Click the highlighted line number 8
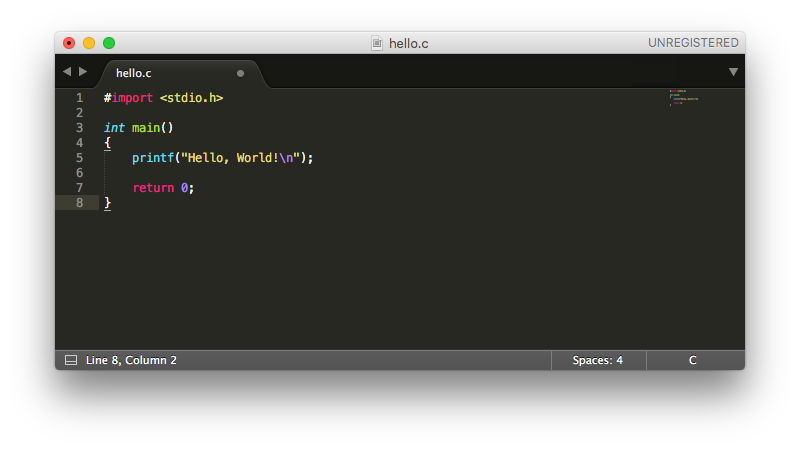The width and height of the screenshot is (800, 450). pos(79,203)
